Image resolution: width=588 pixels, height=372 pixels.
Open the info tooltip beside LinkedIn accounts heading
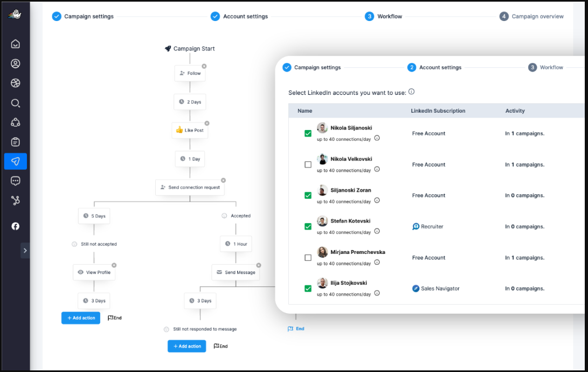click(x=411, y=92)
